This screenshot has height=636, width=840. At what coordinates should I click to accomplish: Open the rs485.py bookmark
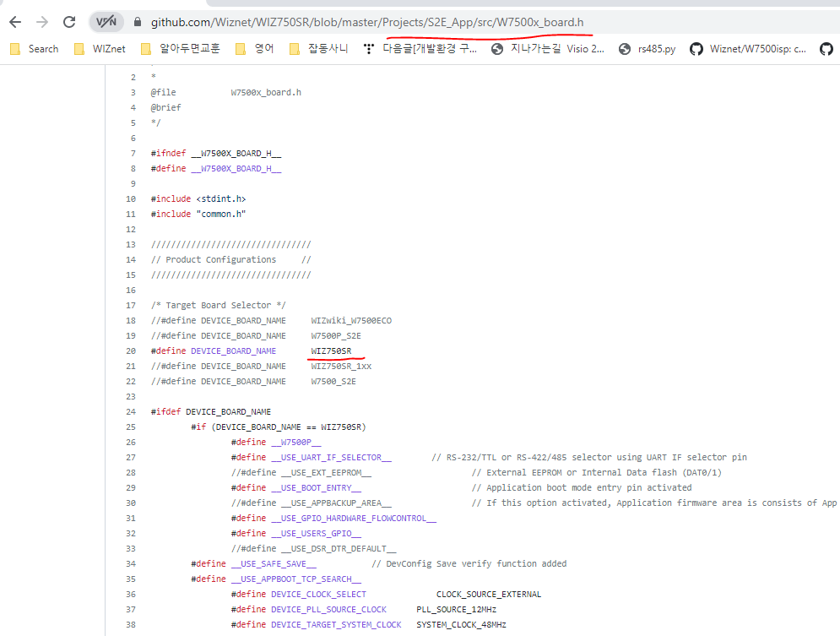pos(648,49)
